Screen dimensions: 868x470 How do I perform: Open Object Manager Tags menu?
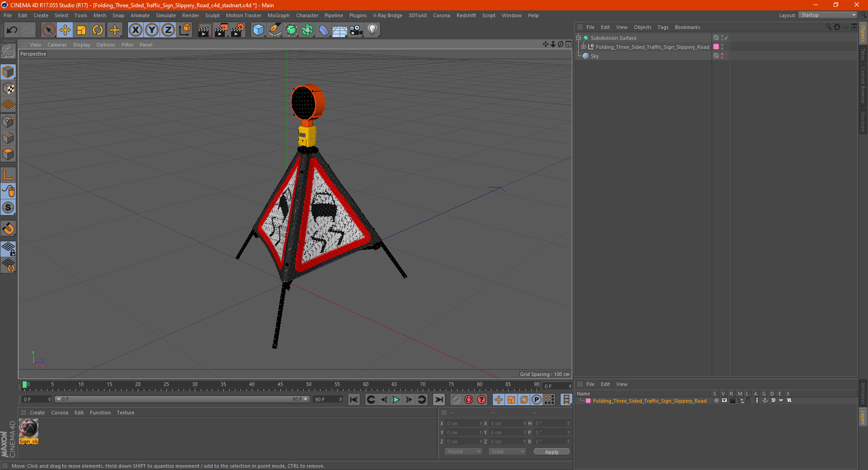(663, 27)
